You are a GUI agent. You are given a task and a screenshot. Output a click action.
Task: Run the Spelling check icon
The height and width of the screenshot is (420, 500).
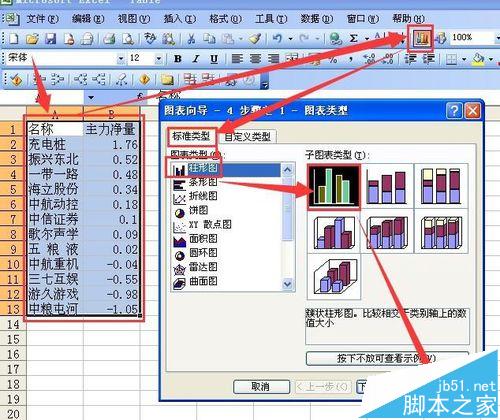(150, 39)
